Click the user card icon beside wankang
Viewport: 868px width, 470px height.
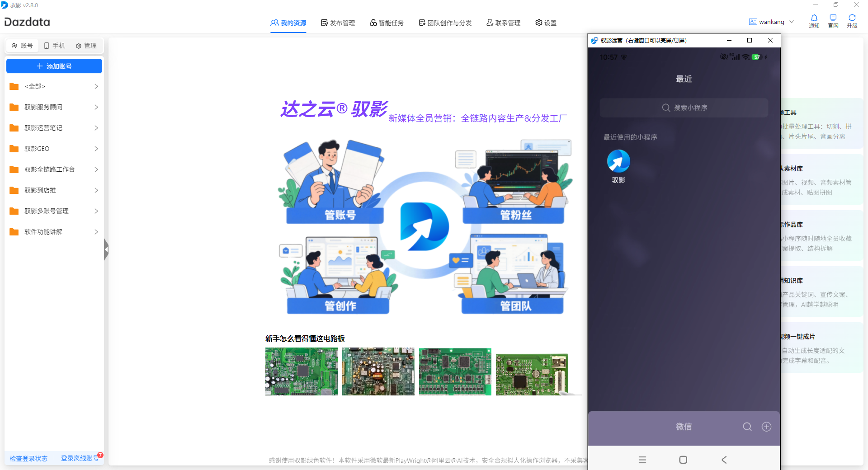(753, 22)
